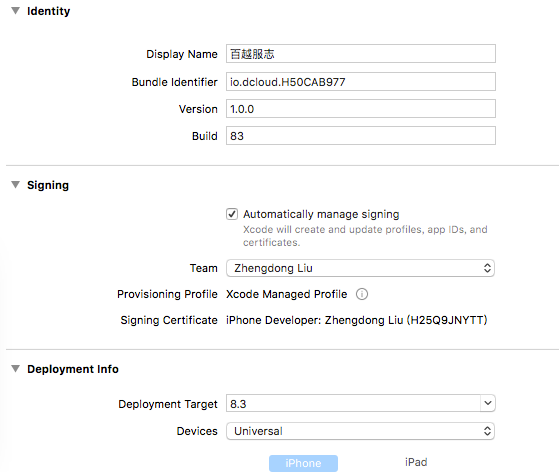Open the Devices dropdown set to Universal
The image size is (559, 472).
click(x=360, y=431)
